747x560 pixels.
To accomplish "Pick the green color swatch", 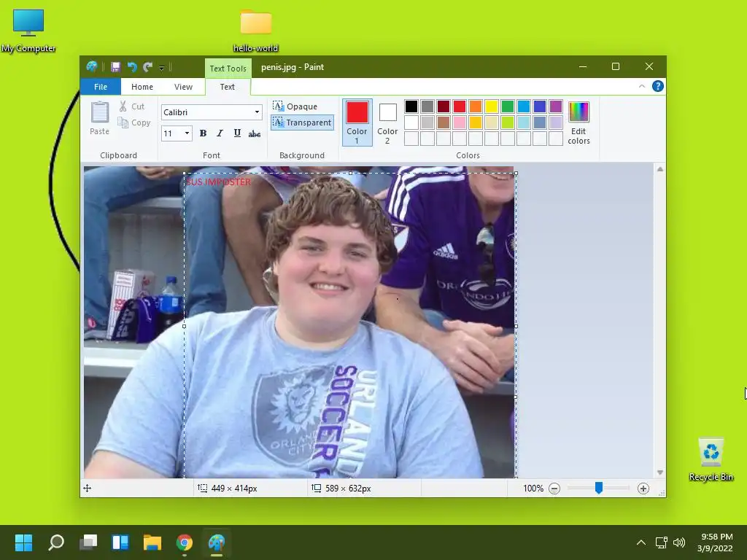I will click(508, 106).
